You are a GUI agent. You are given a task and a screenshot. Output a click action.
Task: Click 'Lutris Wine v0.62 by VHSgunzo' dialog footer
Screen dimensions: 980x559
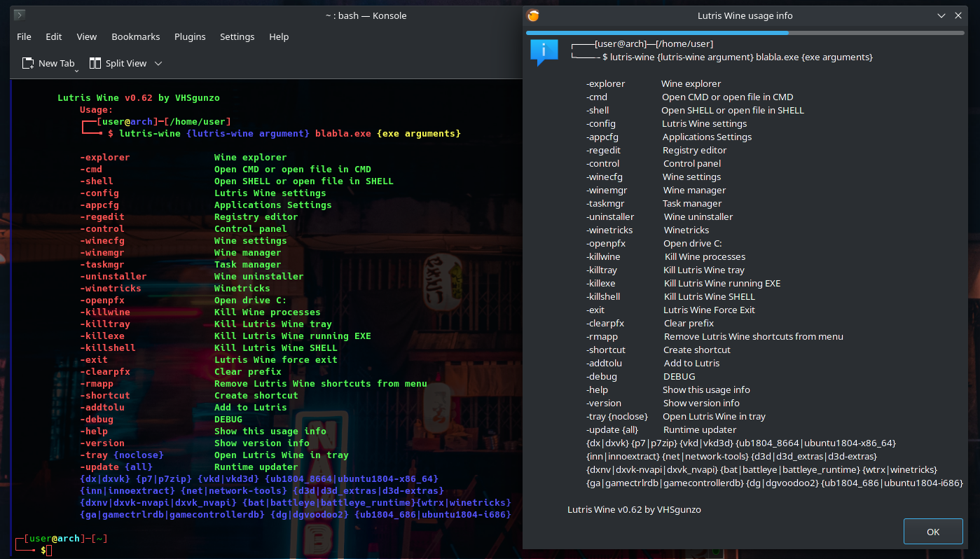[x=634, y=509]
